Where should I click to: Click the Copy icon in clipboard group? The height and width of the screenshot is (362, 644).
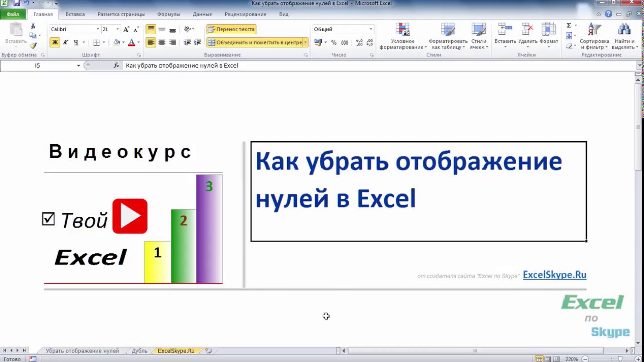coord(33,35)
